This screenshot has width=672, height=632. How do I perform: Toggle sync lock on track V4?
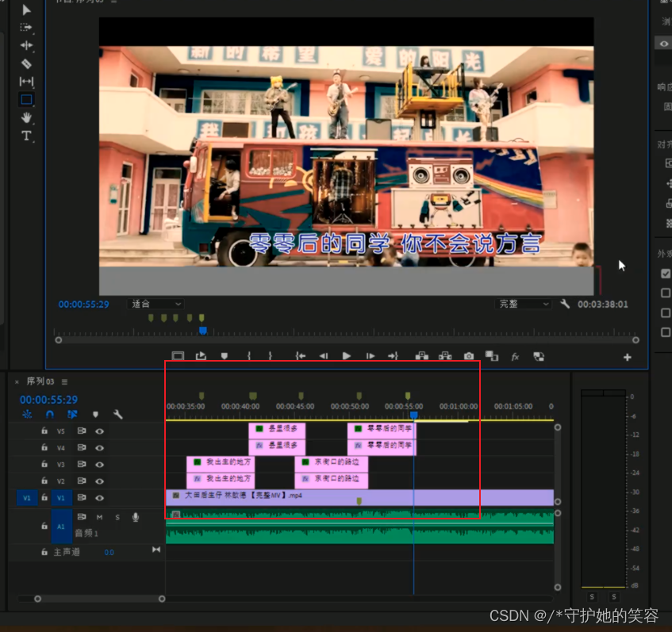[82, 447]
